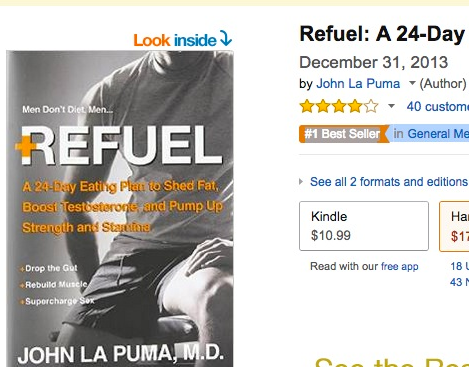Viewport: 469px width, 367px height.
Task: Click the orange plus on cover
Action: (x=25, y=147)
